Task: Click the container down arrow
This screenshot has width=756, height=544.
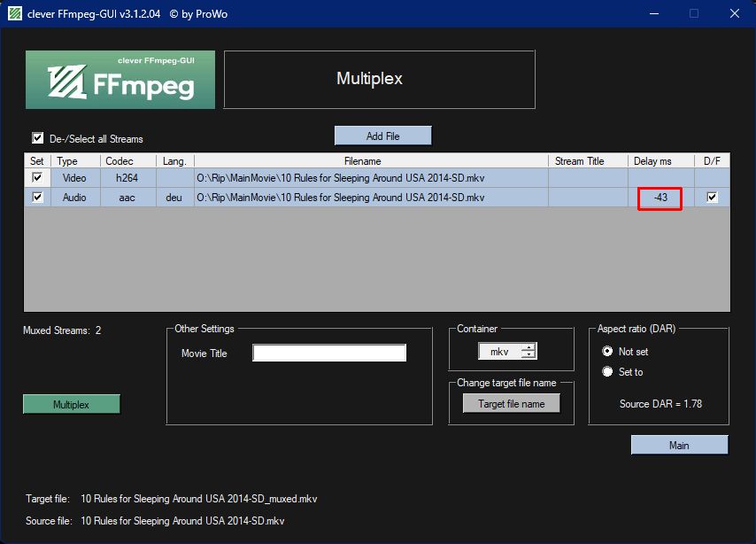Action: click(528, 355)
